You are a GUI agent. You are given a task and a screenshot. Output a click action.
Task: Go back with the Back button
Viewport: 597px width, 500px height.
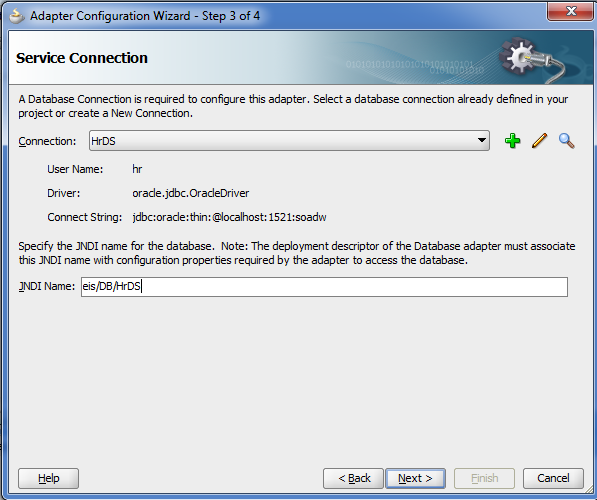(353, 478)
